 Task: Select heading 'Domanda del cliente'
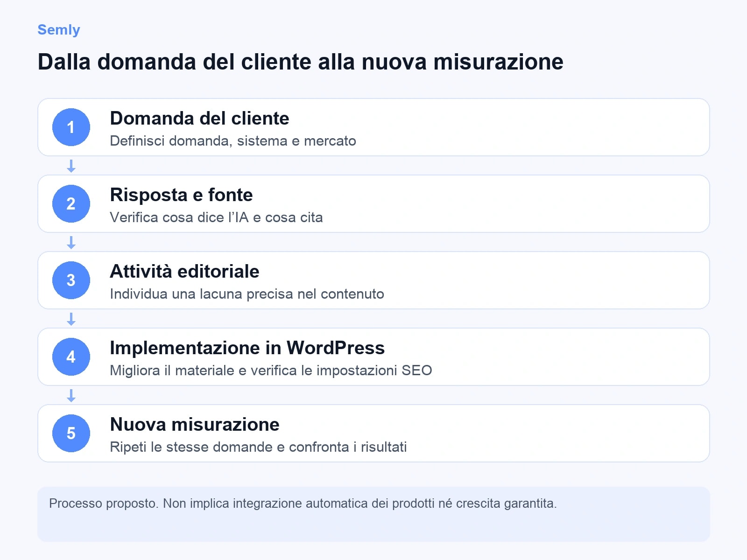pyautogui.click(x=199, y=118)
